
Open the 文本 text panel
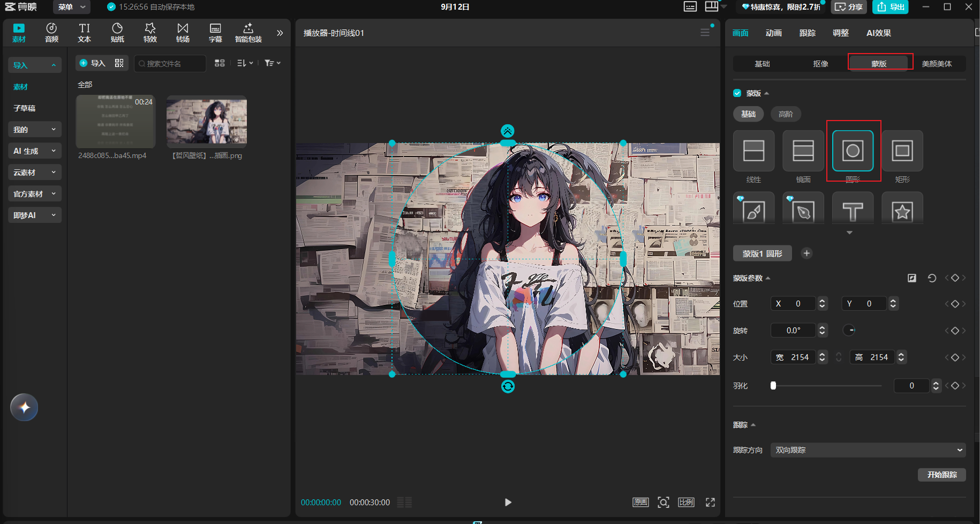(x=84, y=33)
